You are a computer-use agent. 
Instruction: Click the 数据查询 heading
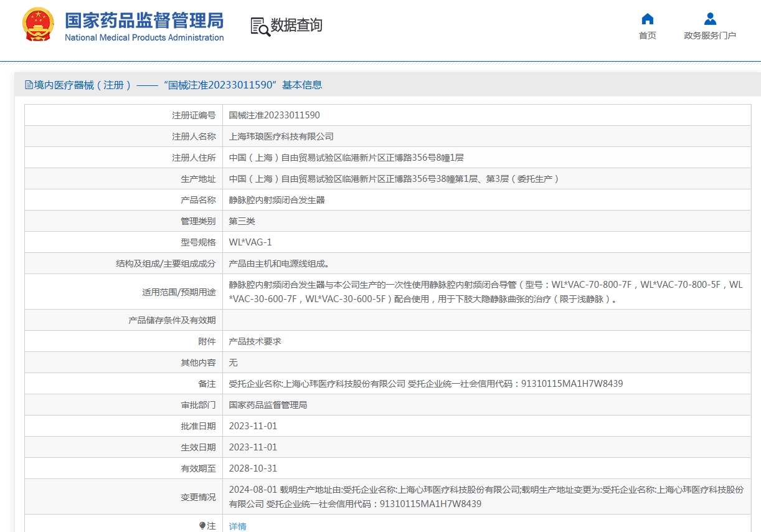coord(296,26)
